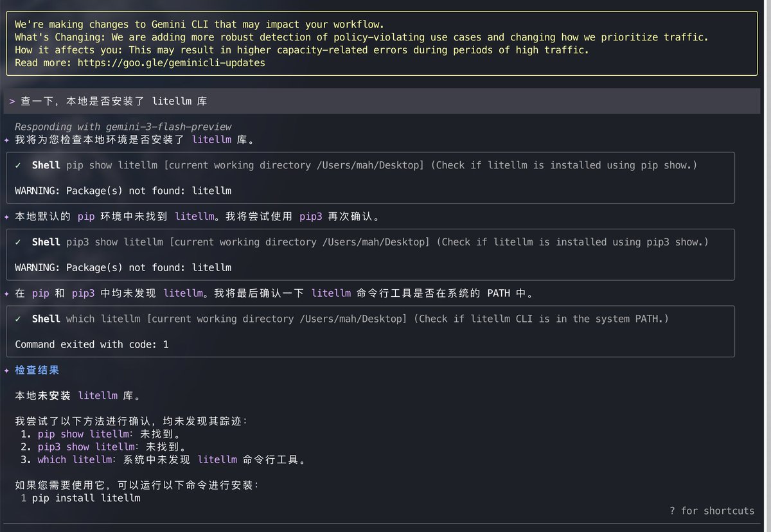The image size is (771, 532).
Task: Click 'Responding with gemini-3-flash-preview' text
Action: [123, 127]
